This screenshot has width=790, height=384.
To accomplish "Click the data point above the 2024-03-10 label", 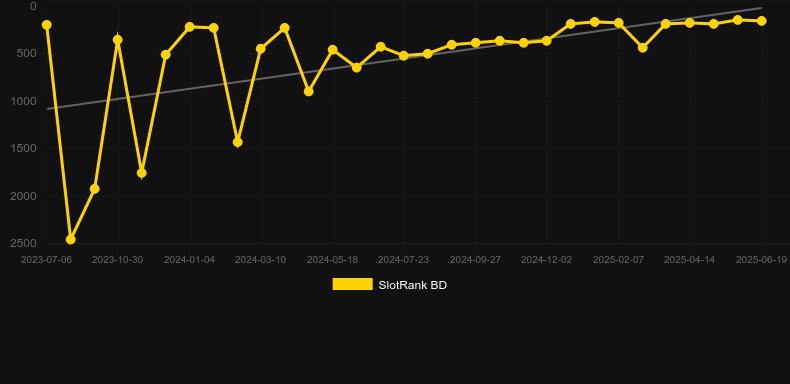I will pyautogui.click(x=260, y=49).
